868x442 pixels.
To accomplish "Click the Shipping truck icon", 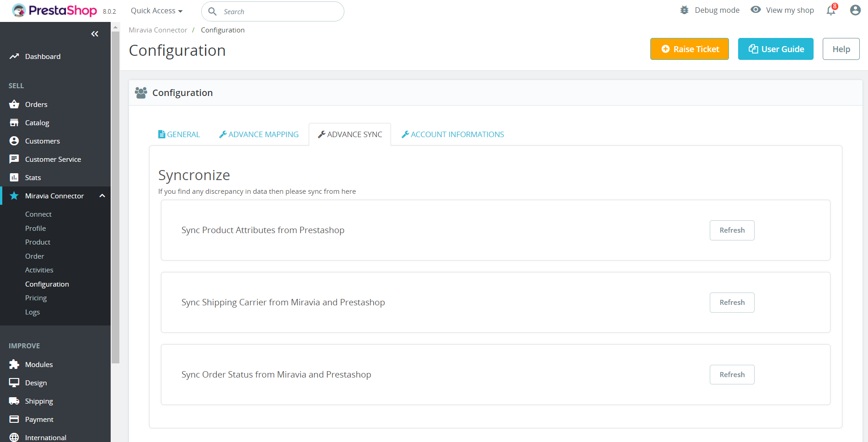I will pos(14,401).
